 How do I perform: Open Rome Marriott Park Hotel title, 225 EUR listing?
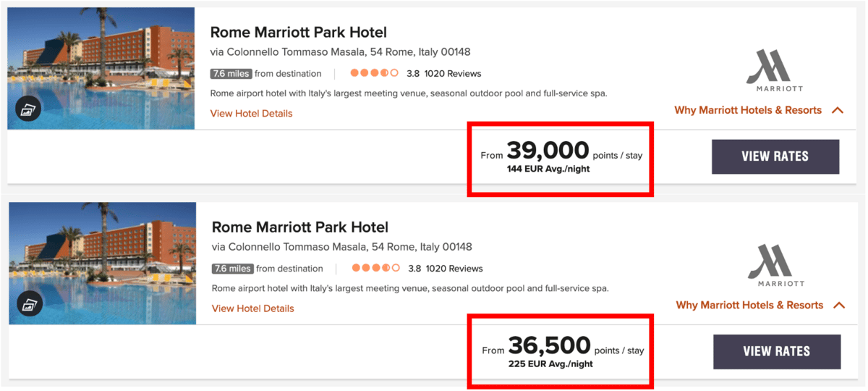pos(299,227)
